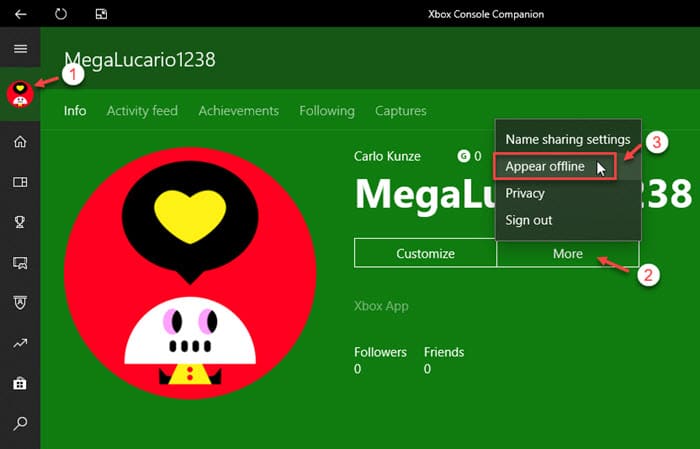The image size is (700, 449).
Task: Open Trending arrow sidebar icon
Action: click(20, 343)
